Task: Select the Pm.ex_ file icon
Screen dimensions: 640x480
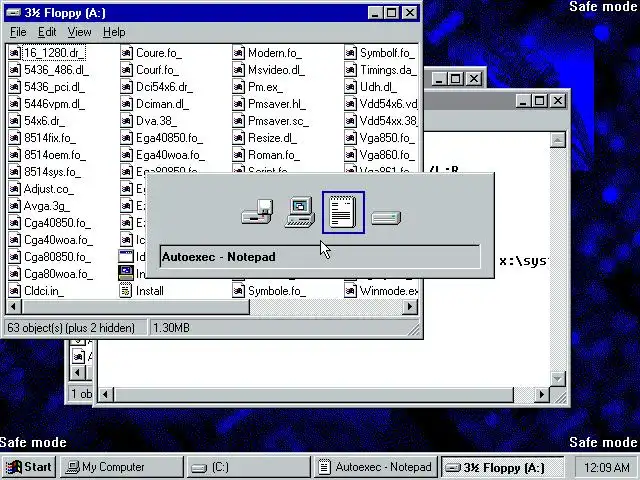Action: [x=238, y=87]
